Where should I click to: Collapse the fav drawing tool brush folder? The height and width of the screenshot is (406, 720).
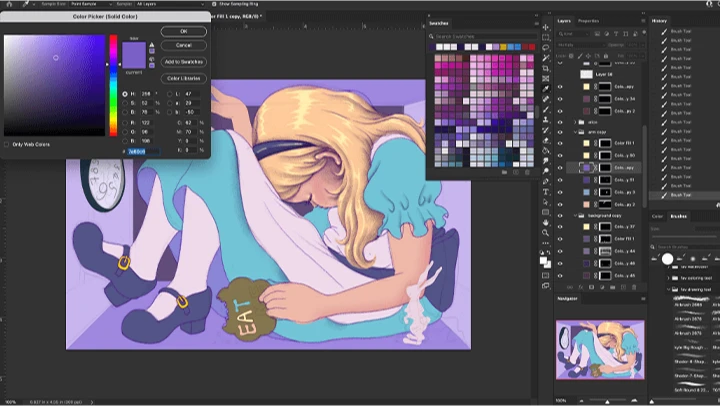click(x=669, y=289)
